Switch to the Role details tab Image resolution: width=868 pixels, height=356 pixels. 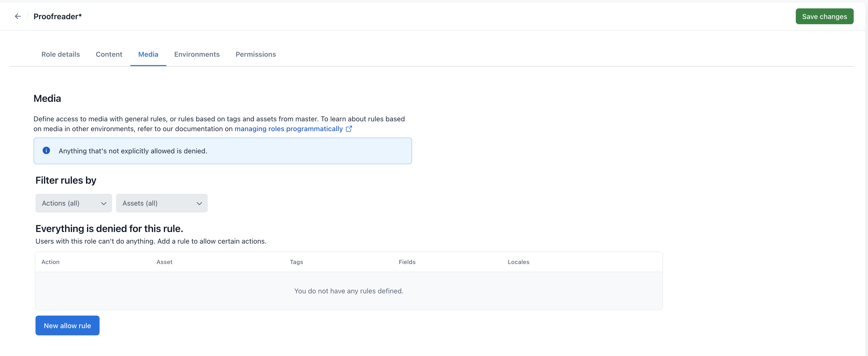point(61,54)
